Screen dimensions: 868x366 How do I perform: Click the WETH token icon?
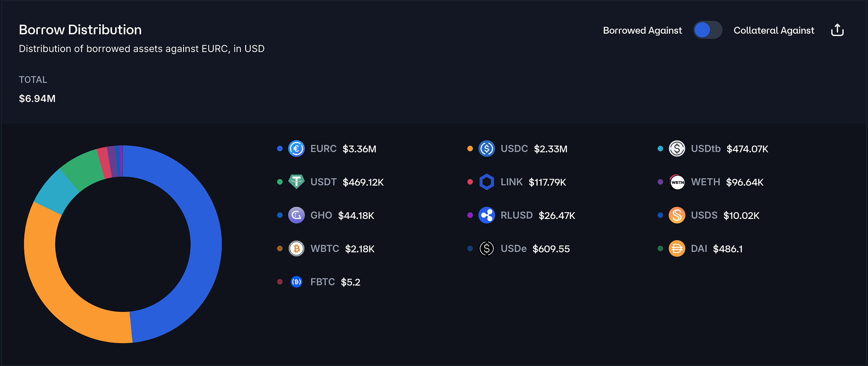pos(677,182)
